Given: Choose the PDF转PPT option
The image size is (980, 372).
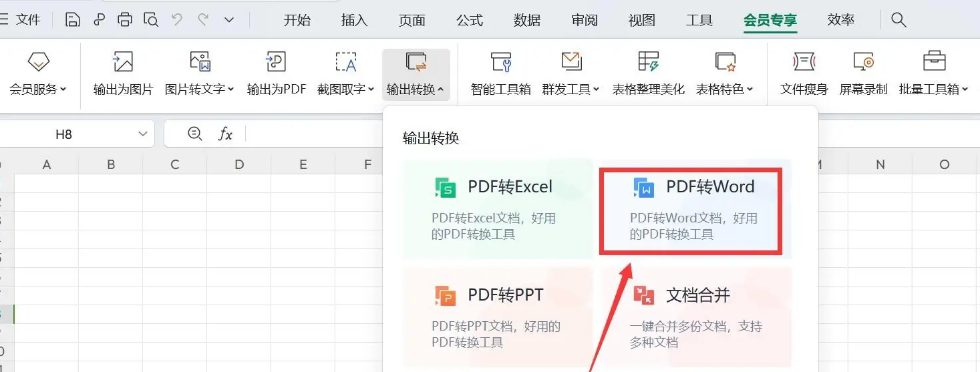Looking at the screenshot, I should (498, 317).
